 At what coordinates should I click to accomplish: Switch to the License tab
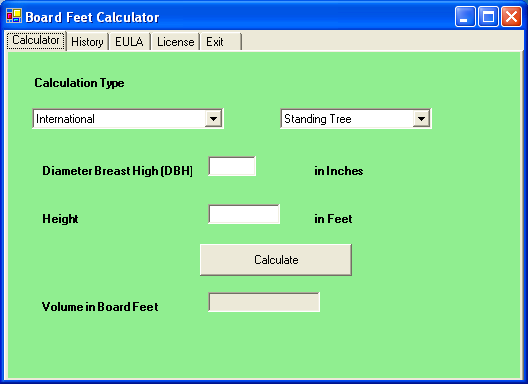click(x=175, y=42)
